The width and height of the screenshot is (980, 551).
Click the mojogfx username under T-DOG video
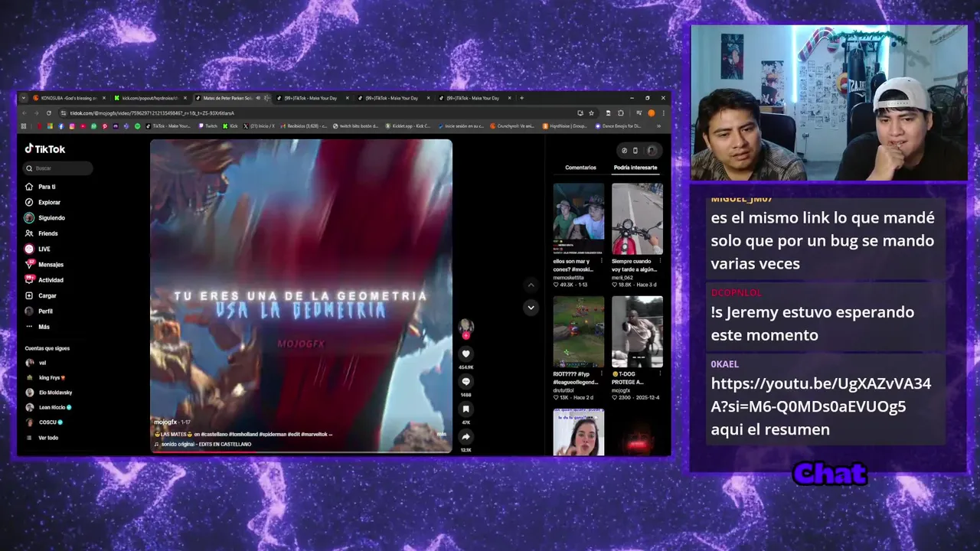(621, 390)
